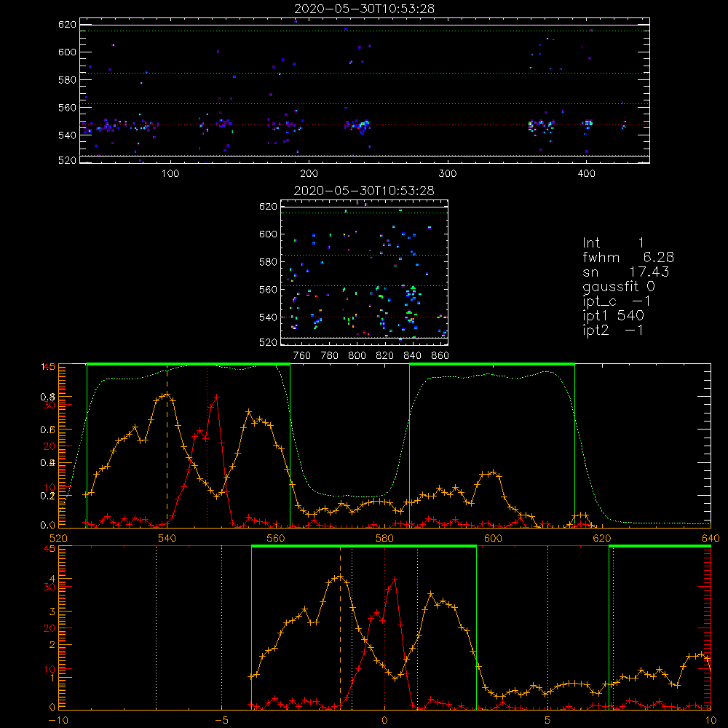Click y-axis label 540 of top image
The height and width of the screenshot is (728, 728).
click(x=67, y=135)
